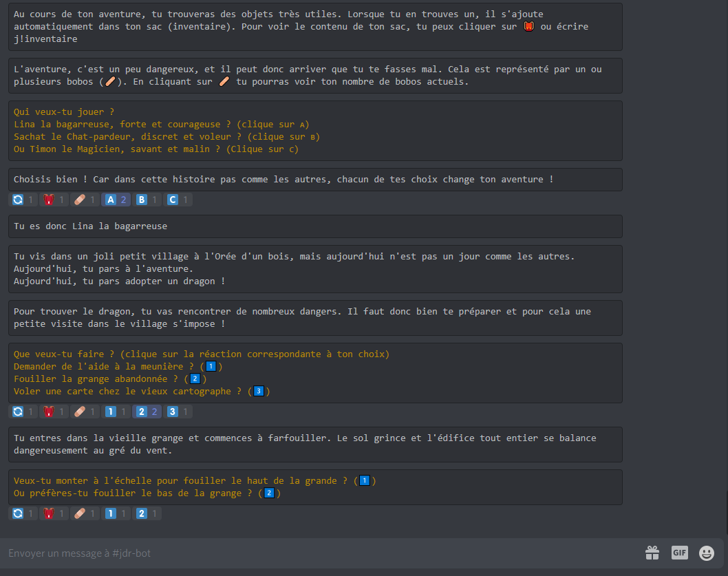Choose reaction 1 to climb the ladder

tap(116, 513)
